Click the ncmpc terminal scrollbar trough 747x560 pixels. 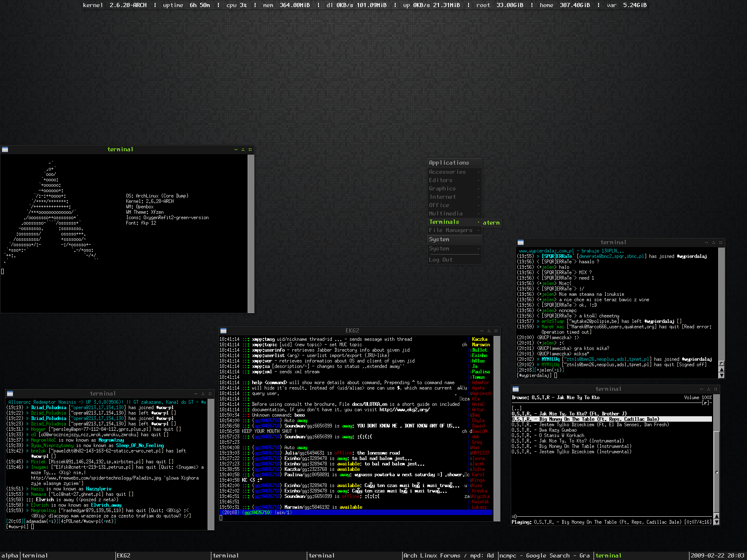pos(717,454)
